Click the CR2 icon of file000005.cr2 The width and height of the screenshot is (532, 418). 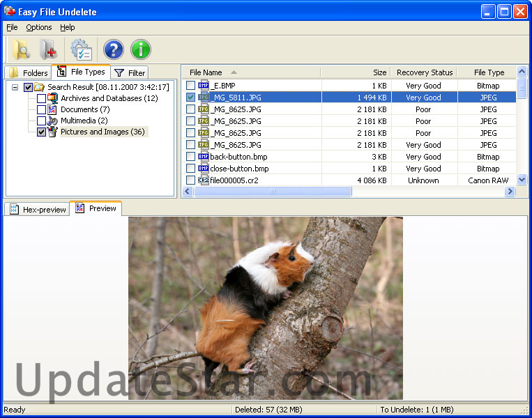coord(203,180)
